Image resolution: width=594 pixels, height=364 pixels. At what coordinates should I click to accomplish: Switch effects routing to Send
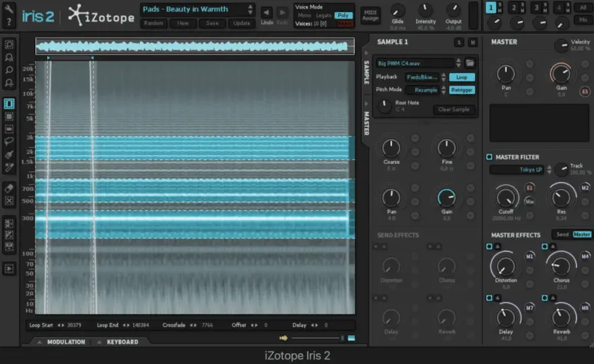562,235
